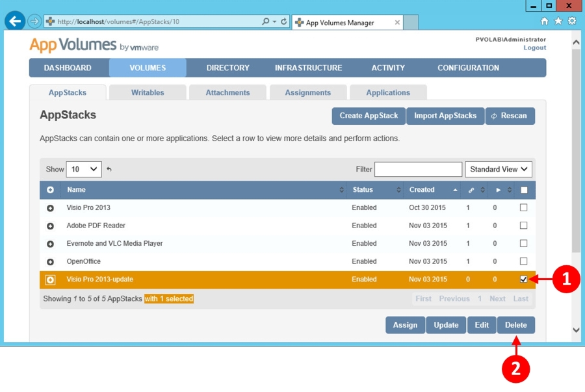Switch to the Assignments tab
The height and width of the screenshot is (392, 585).
pos(308,92)
